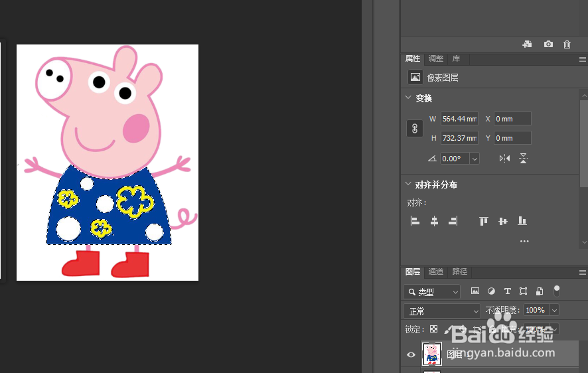588x373 pixels.
Task: Click the 像素图层 label text
Action: click(x=443, y=78)
